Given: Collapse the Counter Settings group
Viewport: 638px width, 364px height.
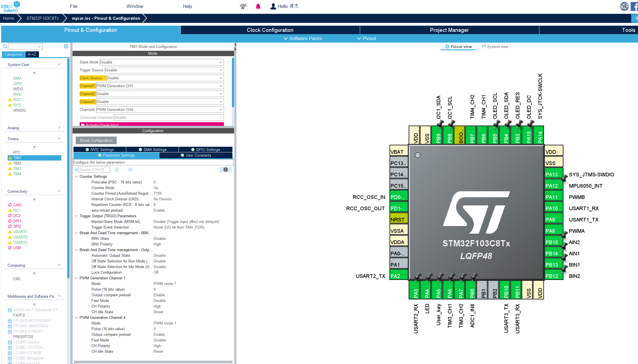Looking at the screenshot, I should point(76,176).
